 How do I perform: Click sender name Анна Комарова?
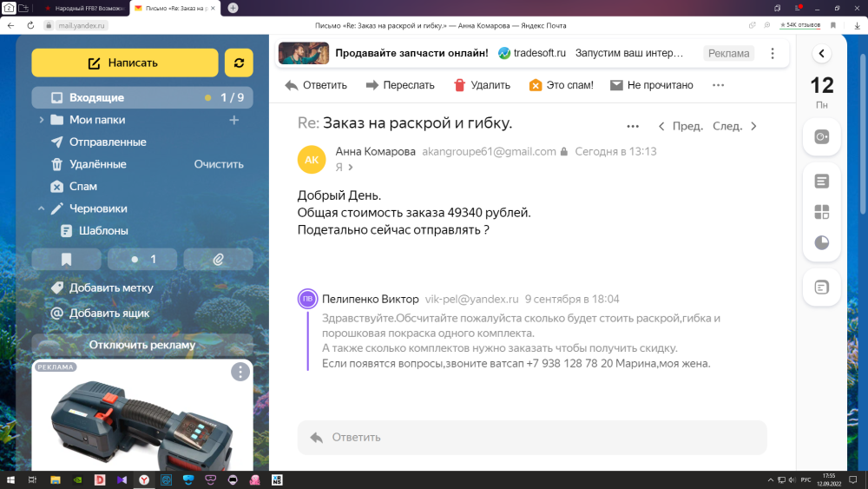(x=375, y=151)
